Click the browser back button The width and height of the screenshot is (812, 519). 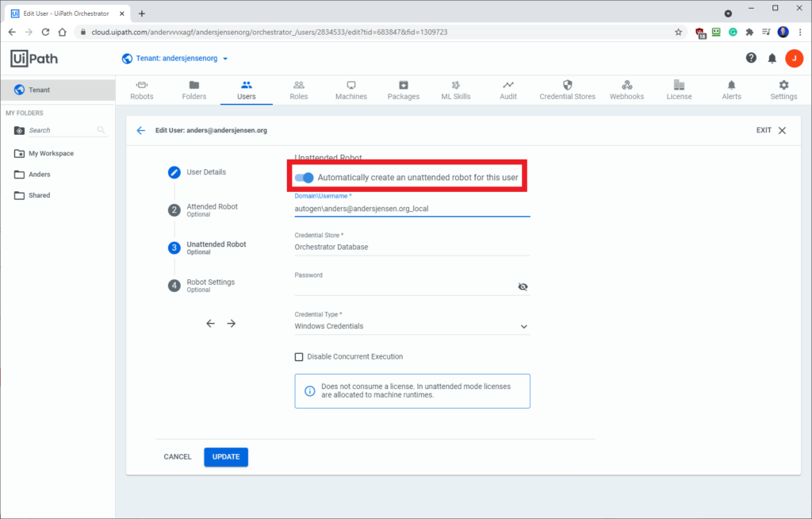pos(12,33)
